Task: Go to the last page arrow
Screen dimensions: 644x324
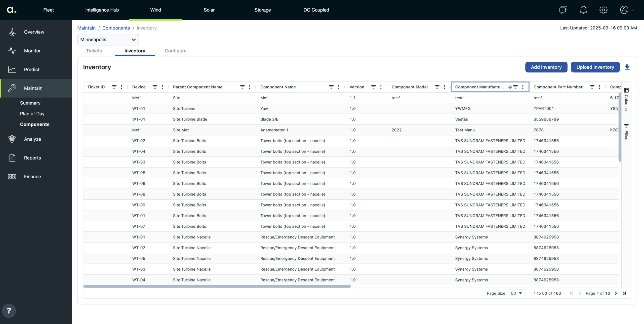Action: tap(624, 293)
